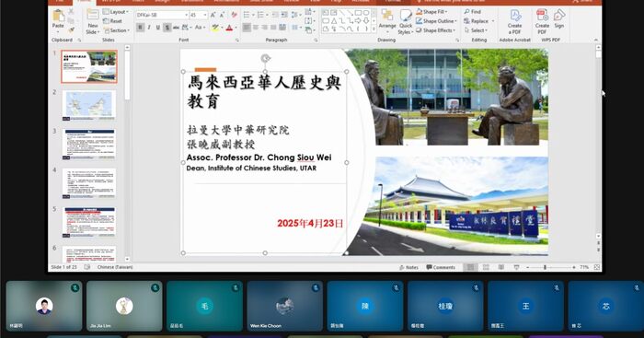Viewport: 644px width, 338px height.
Task: Toggle Justify paragraph alignment
Action: 273,28
